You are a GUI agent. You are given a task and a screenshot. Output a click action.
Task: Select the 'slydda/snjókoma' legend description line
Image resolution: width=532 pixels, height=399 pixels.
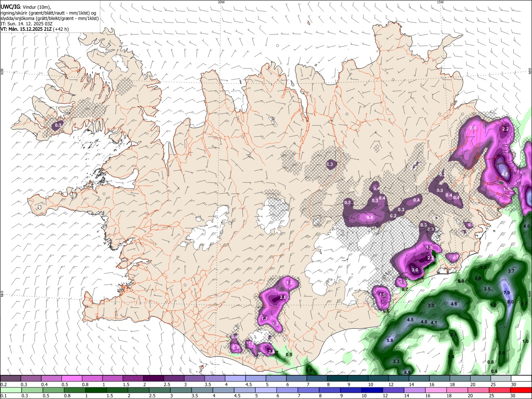coord(49,18)
